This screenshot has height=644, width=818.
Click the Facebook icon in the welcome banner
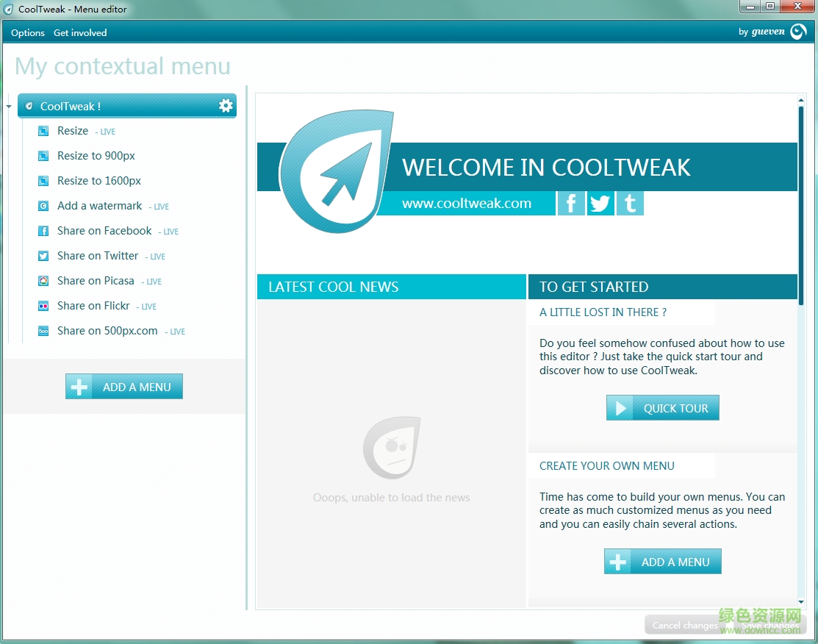(571, 203)
